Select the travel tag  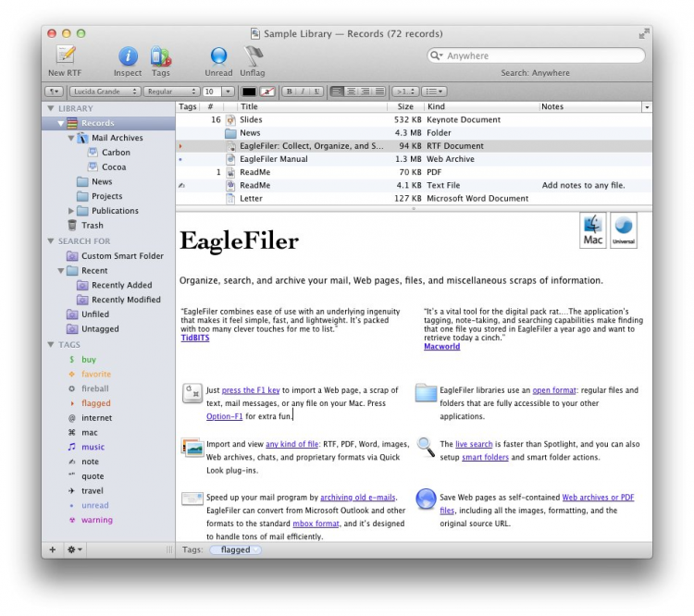tap(92, 491)
